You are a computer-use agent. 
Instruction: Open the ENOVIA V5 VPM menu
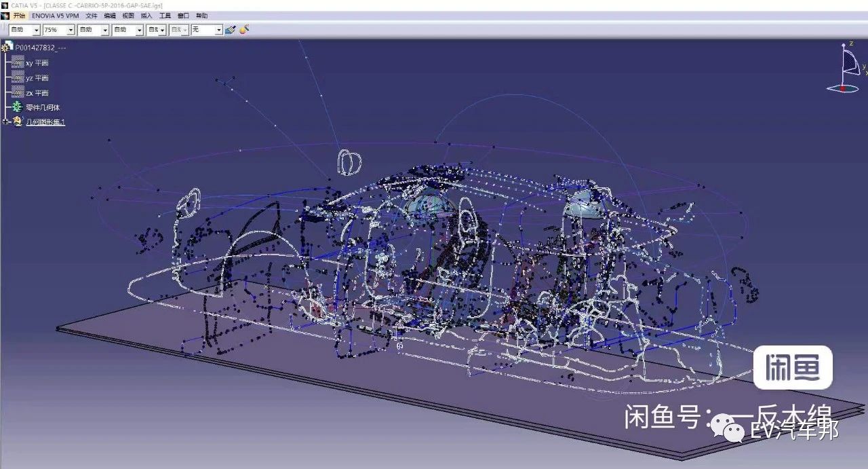pyautogui.click(x=56, y=16)
